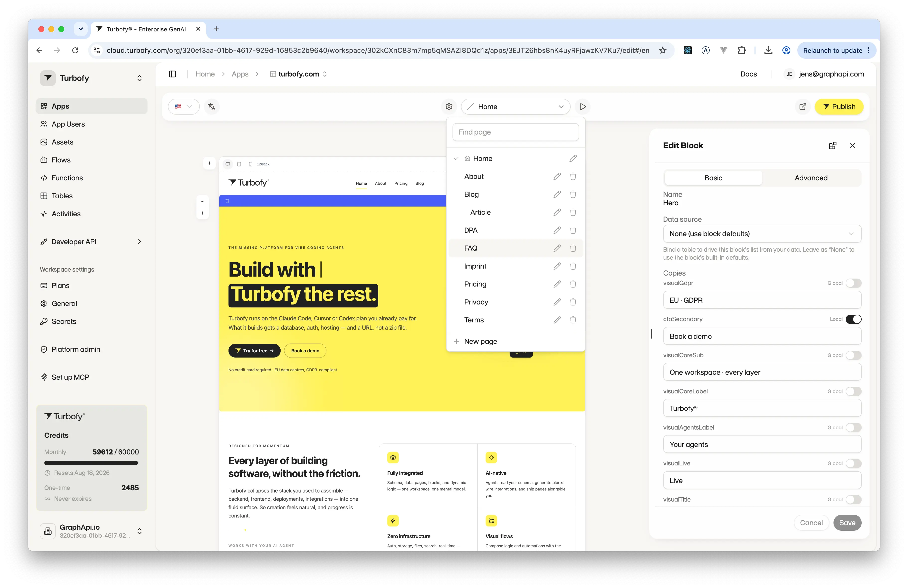Image resolution: width=908 pixels, height=588 pixels.
Task: Select desktop viewport icon
Action: 228,164
